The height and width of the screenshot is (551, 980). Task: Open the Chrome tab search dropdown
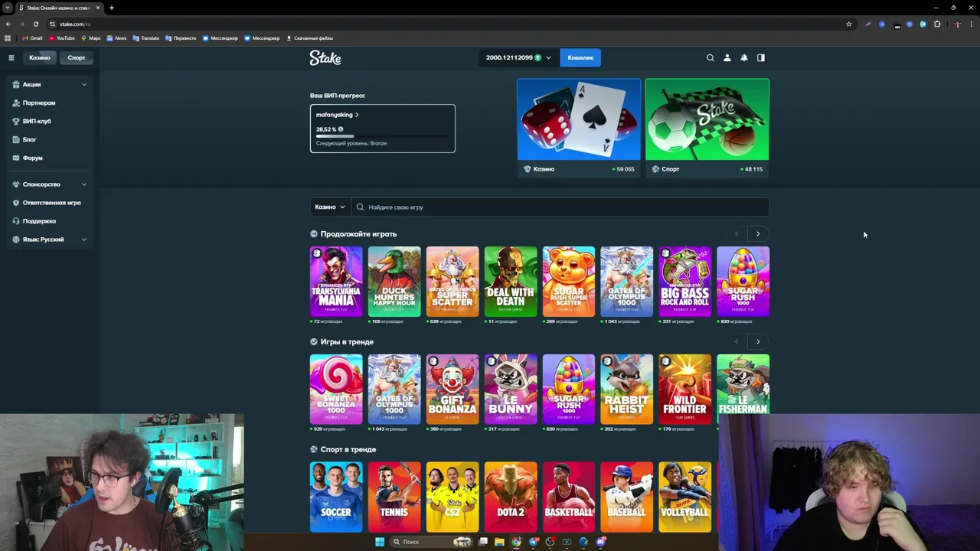pyautogui.click(x=8, y=8)
